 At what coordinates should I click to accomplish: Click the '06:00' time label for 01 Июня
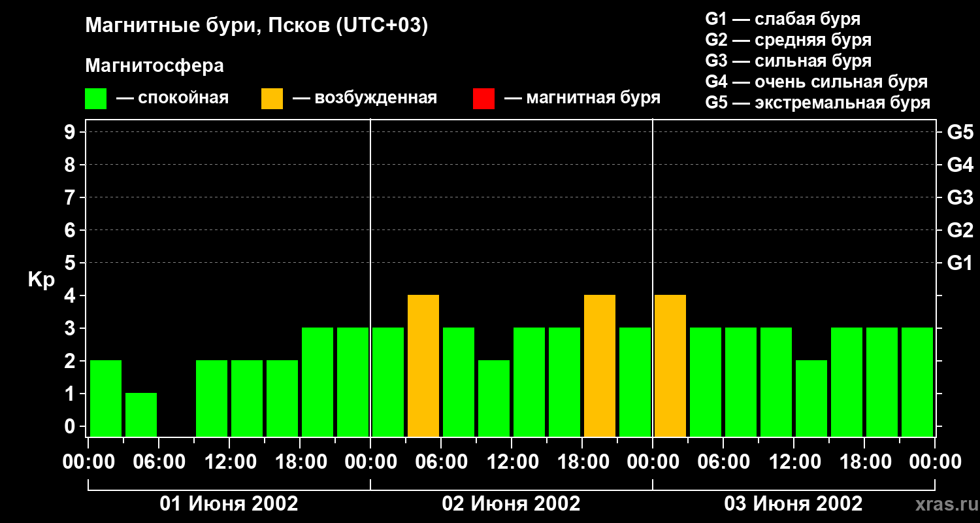point(159,462)
